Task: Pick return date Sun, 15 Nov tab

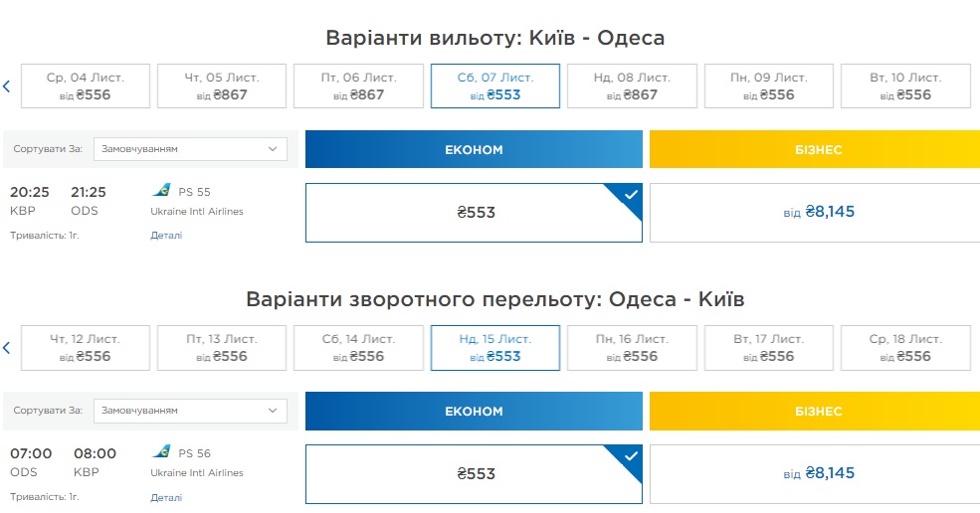Action: [495, 347]
